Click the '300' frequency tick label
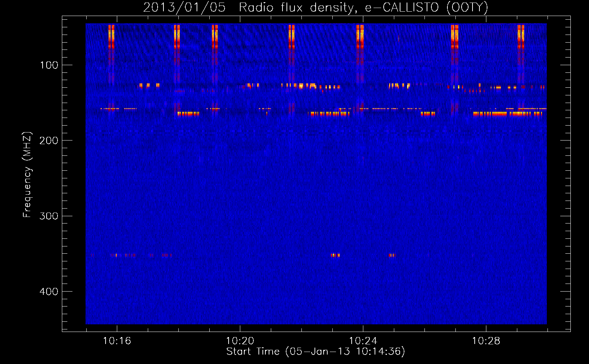 pos(49,216)
